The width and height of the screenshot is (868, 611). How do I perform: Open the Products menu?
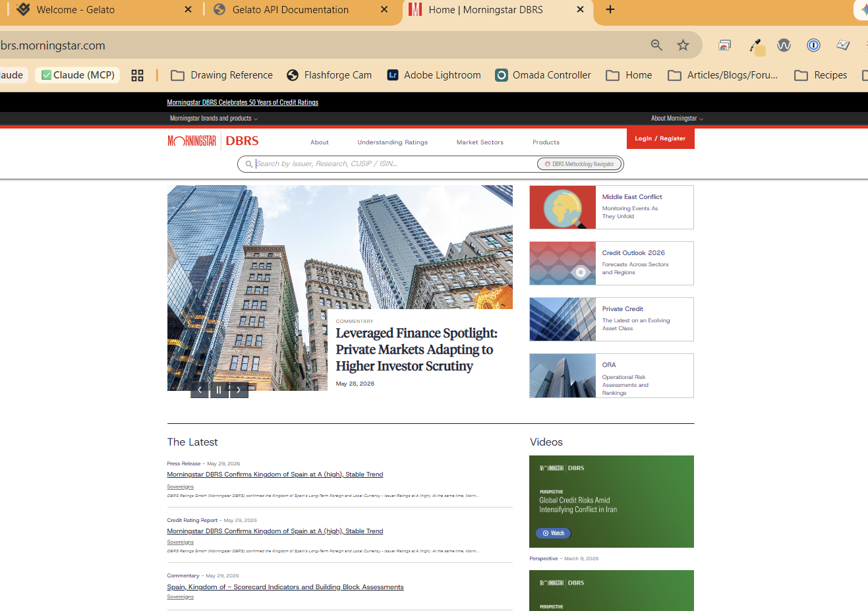[x=546, y=142]
